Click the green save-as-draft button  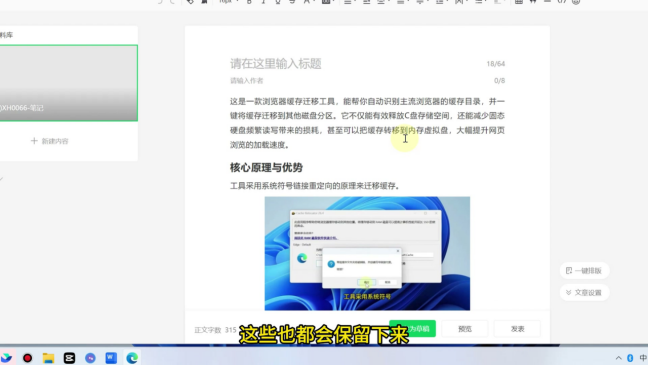coord(412,329)
